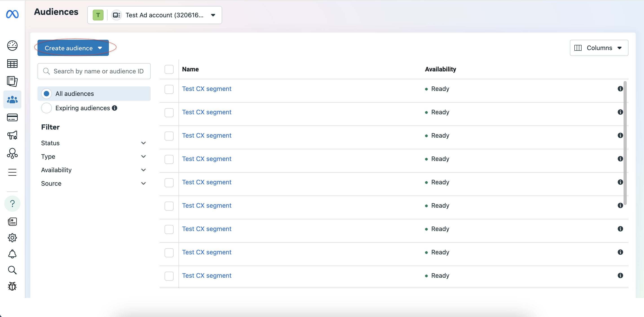Open the Test Ad account selector dropdown

pyautogui.click(x=154, y=15)
